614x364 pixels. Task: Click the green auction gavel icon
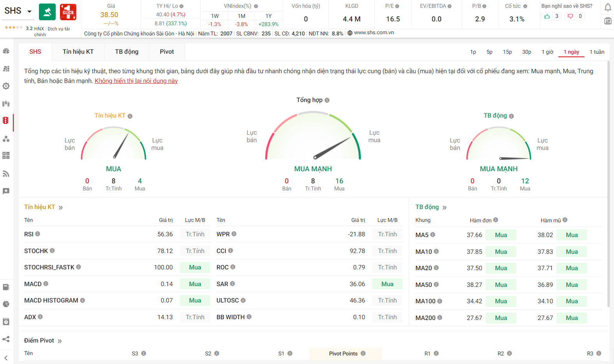pyautogui.click(x=47, y=12)
